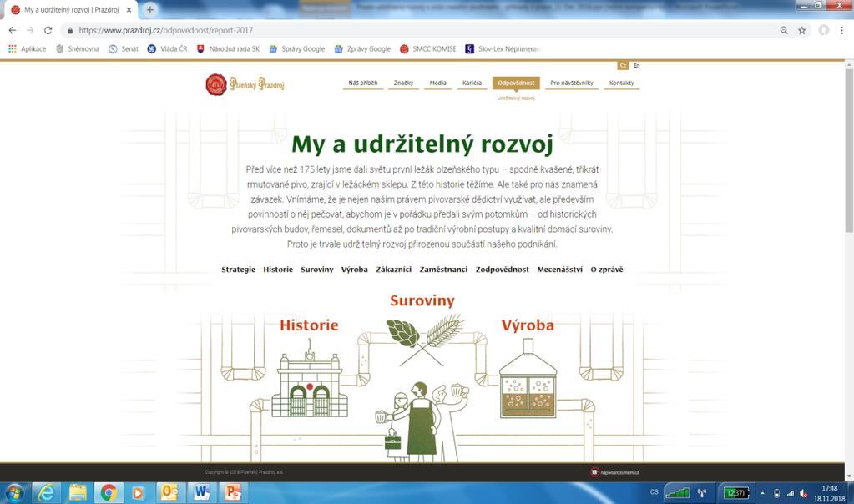Open the Národná rada SK bookmark
Viewport: 854px width, 504px height.
228,49
